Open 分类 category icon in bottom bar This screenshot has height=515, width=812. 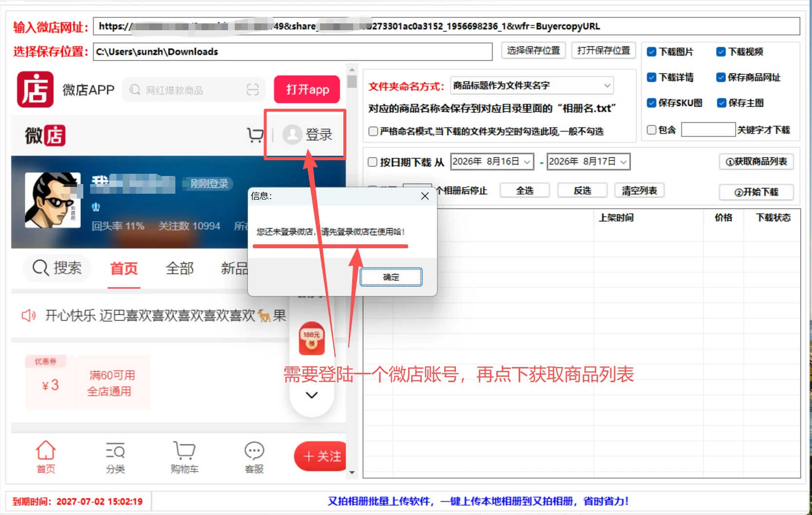pyautogui.click(x=115, y=457)
